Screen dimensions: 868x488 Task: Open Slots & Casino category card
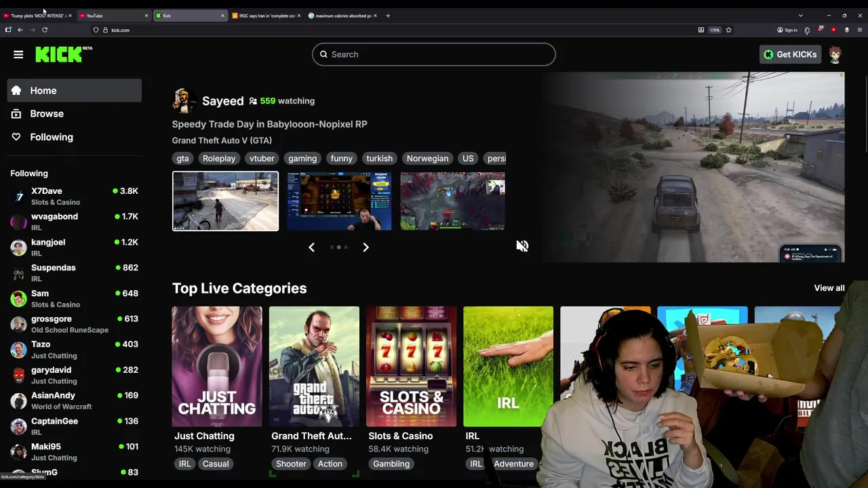pyautogui.click(x=411, y=367)
